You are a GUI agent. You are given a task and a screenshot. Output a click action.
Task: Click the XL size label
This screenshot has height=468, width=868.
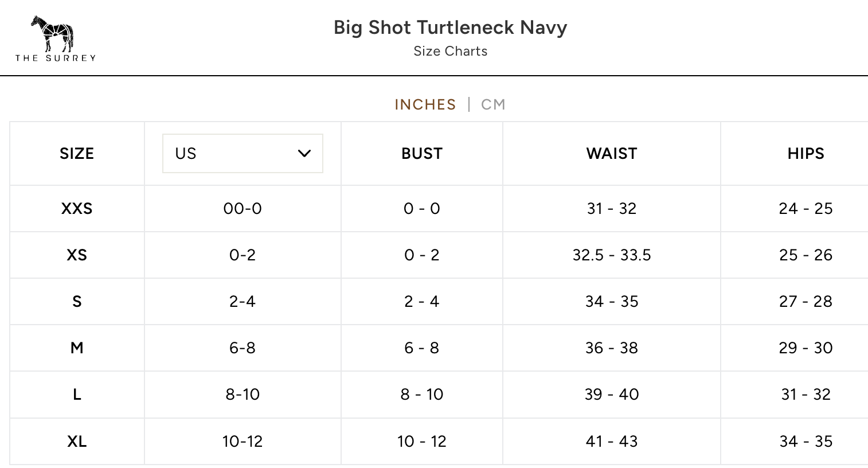click(x=77, y=441)
